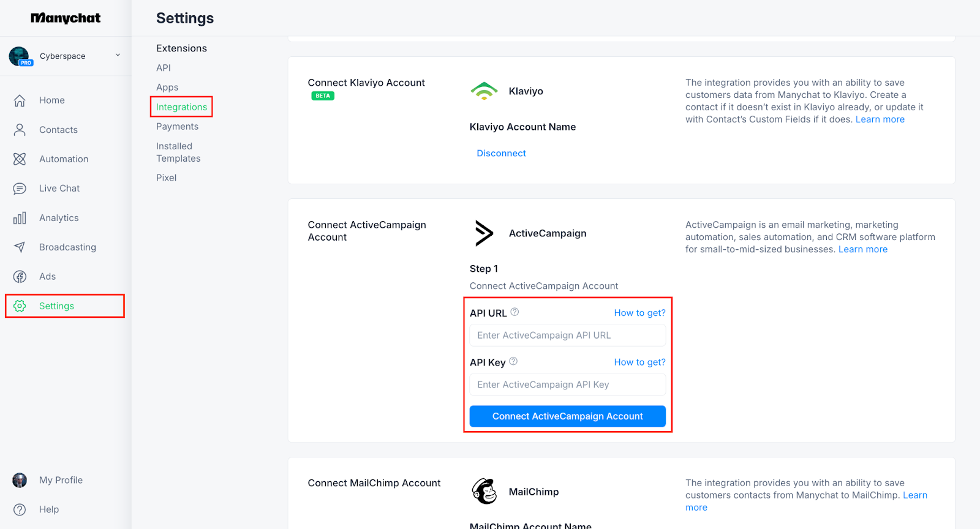Click Step 1 heading

(x=484, y=269)
